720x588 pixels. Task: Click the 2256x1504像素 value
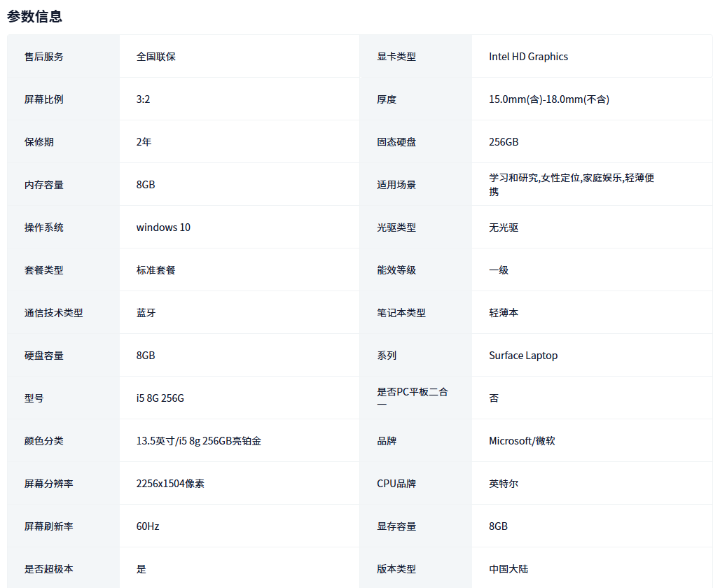170,483
